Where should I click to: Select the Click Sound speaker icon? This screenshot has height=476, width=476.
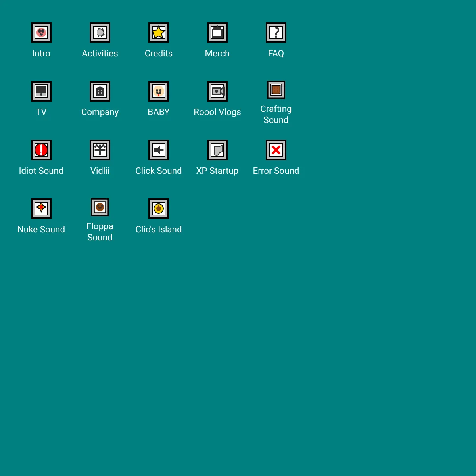coord(159,150)
